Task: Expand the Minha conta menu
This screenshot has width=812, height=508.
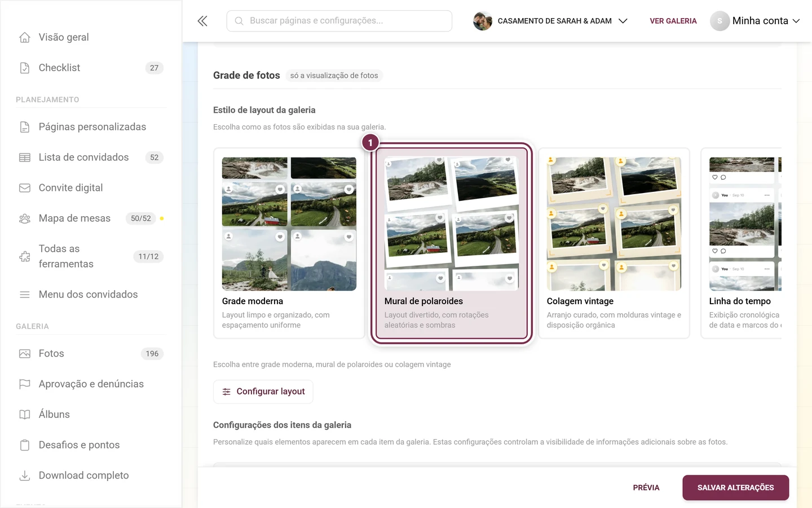Action: pos(755,21)
